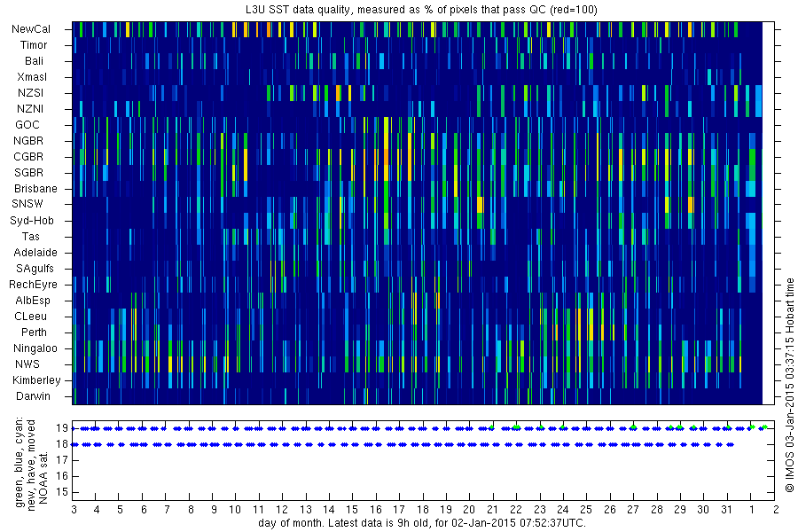Click the chart title L3U SST data quality
The width and height of the screenshot is (798, 532).
[x=421, y=10]
